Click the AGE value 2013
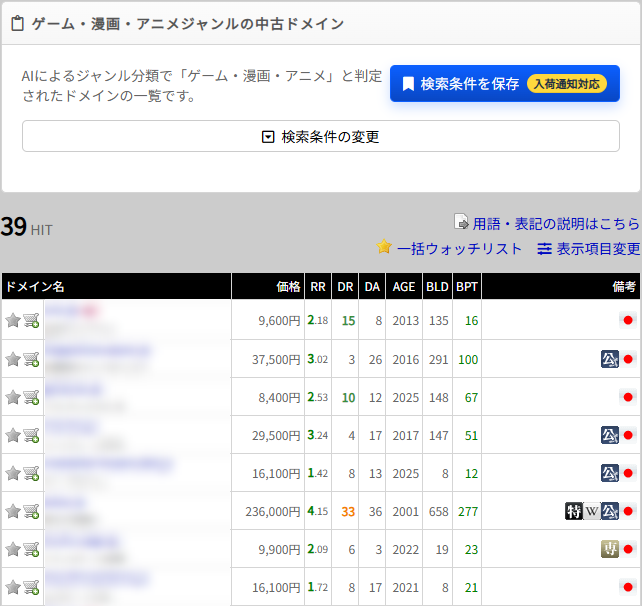The width and height of the screenshot is (642, 606). (405, 320)
